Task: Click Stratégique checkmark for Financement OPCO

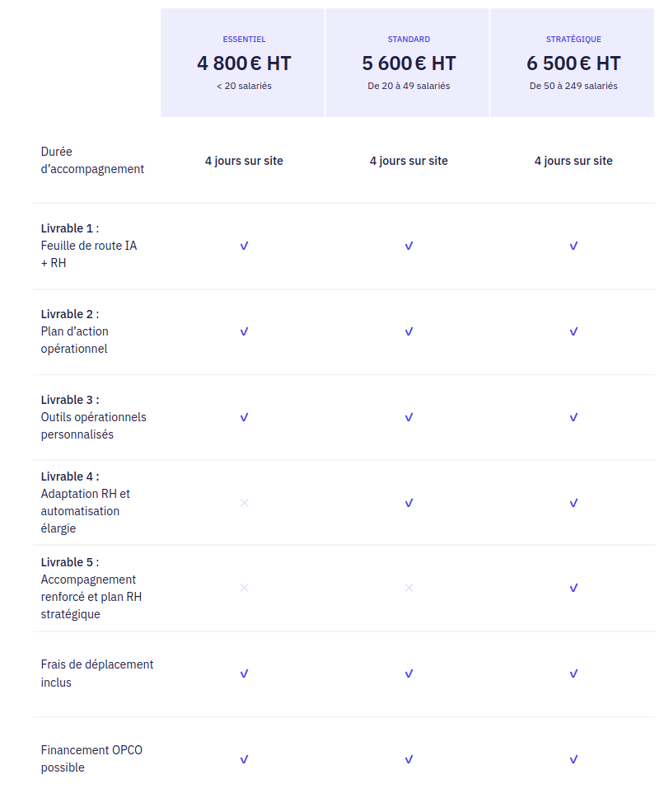Action: [573, 759]
